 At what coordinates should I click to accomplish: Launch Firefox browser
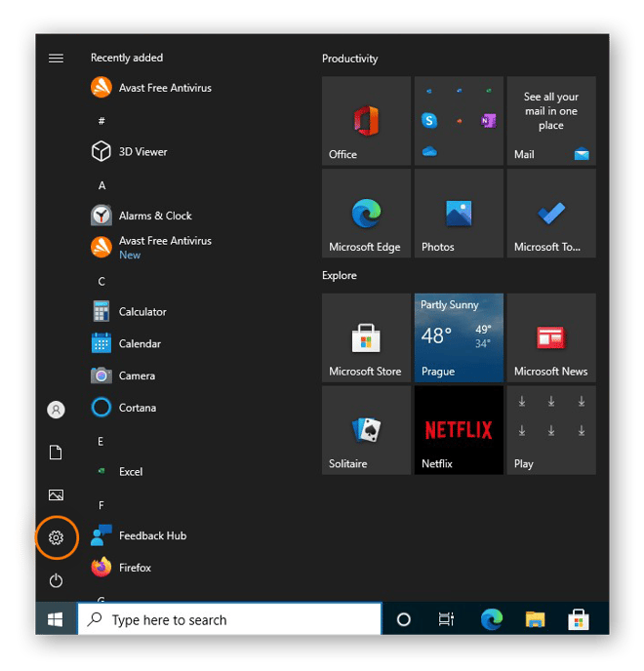(121, 568)
